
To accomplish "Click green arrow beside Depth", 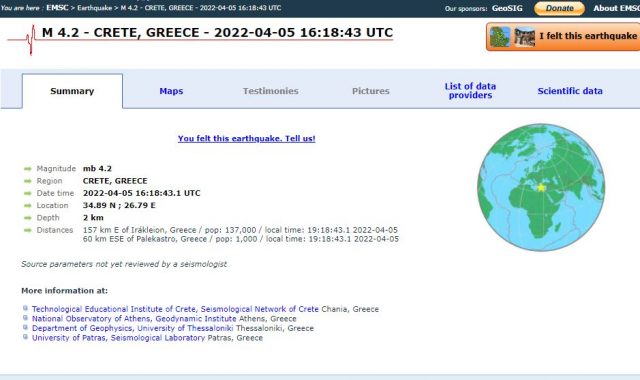I will click(28, 218).
